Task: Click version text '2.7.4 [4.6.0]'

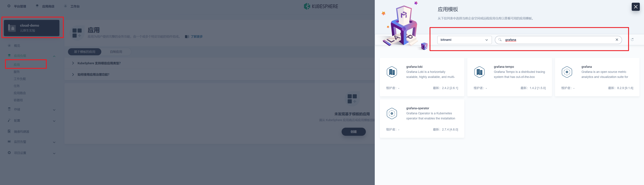Action: [450, 130]
